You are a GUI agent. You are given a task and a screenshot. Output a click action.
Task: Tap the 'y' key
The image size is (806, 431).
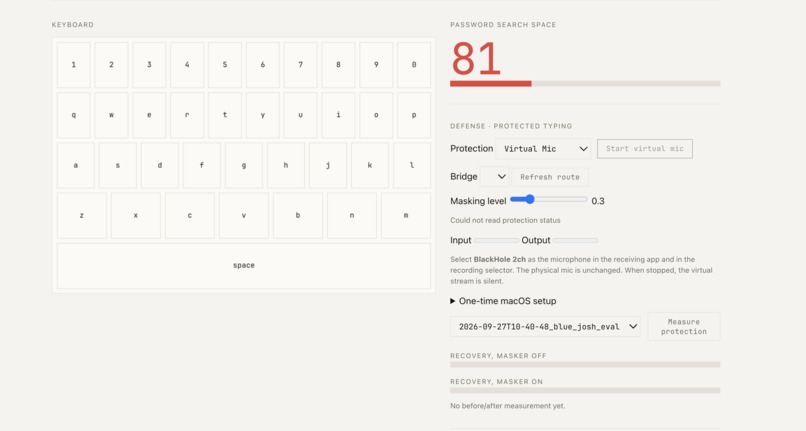(263, 115)
